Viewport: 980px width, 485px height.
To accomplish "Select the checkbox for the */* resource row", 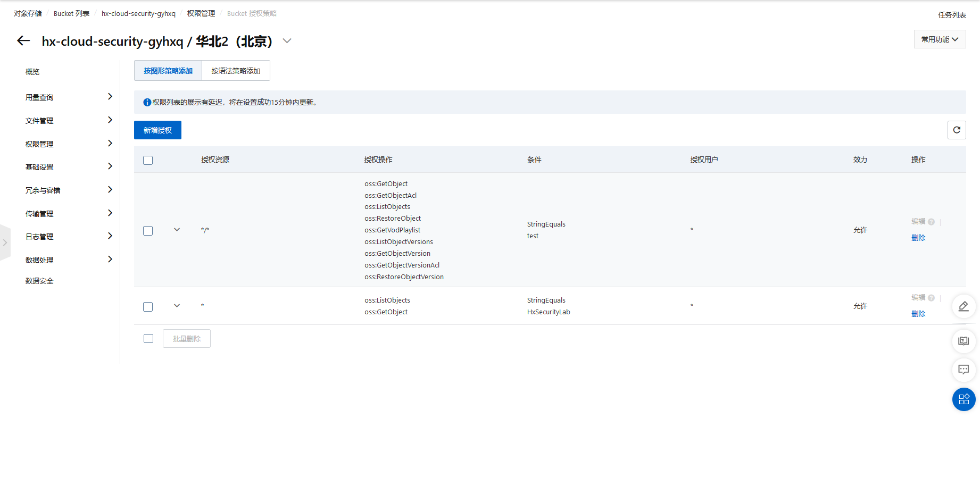I will [148, 230].
